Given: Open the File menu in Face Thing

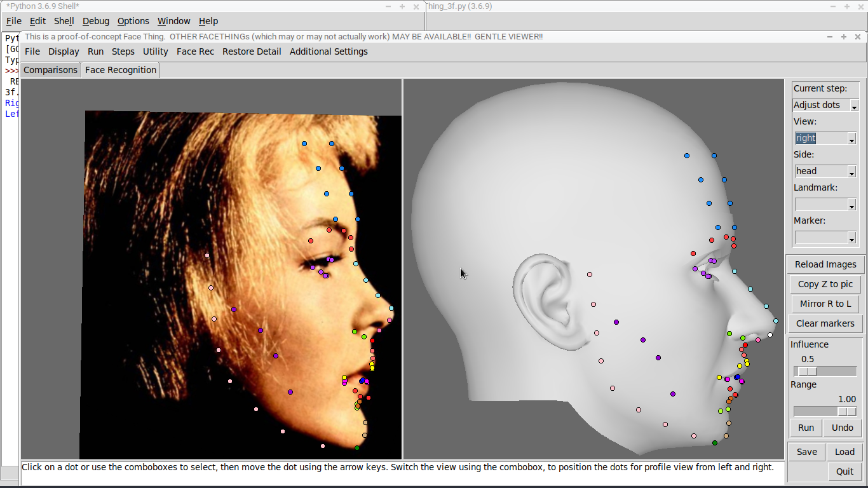Looking at the screenshot, I should coord(32,51).
